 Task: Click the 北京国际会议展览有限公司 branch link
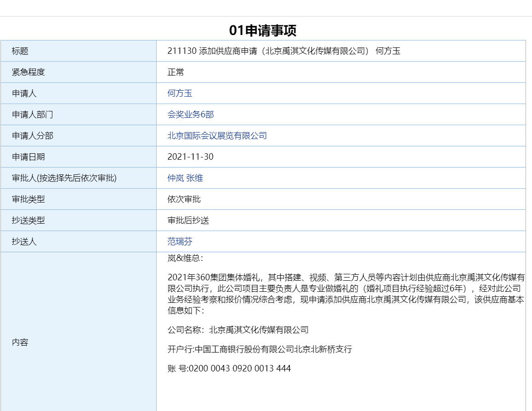coord(217,136)
